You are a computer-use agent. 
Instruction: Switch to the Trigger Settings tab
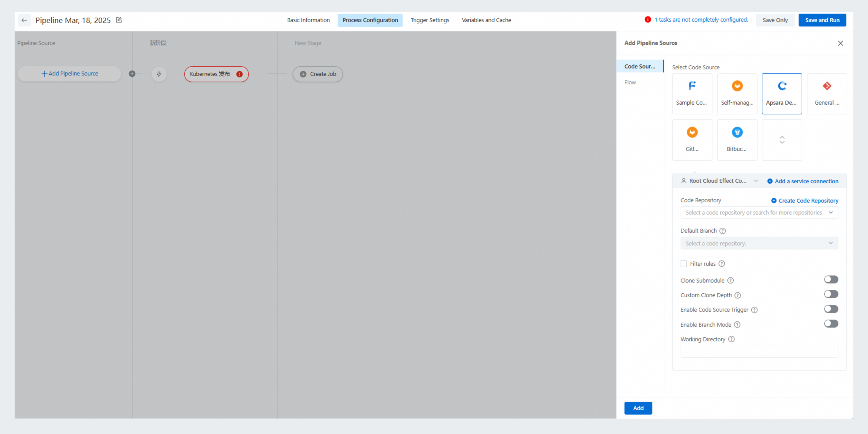(430, 20)
